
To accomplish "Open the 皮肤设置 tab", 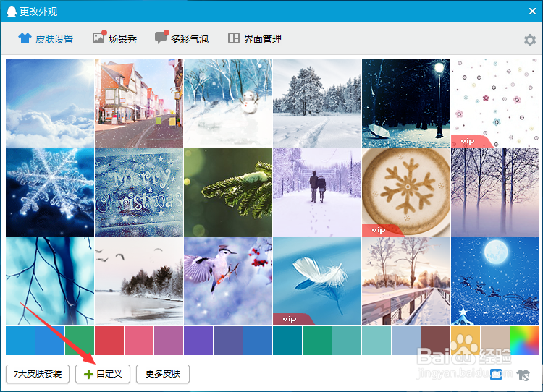I will point(46,39).
